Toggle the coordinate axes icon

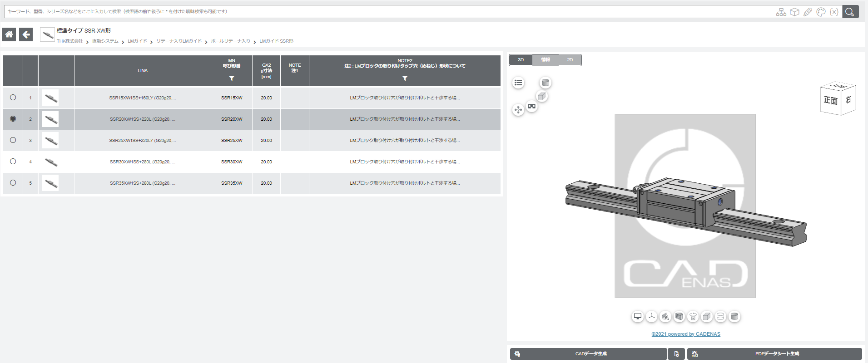[651, 317]
